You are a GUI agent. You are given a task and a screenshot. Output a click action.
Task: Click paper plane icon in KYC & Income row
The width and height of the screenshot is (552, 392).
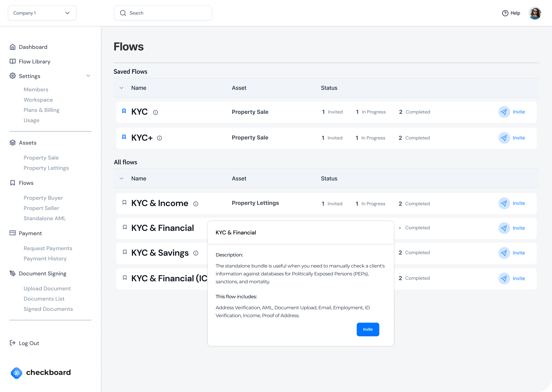pos(504,203)
